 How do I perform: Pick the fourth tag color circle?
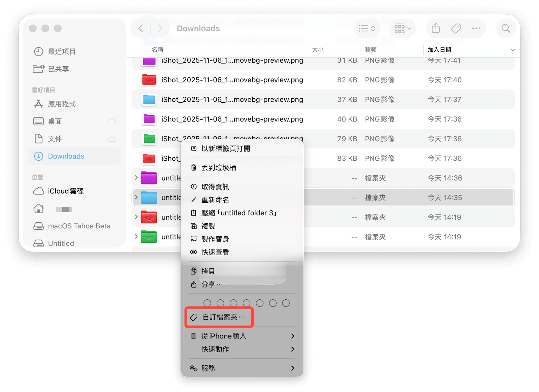click(x=247, y=303)
